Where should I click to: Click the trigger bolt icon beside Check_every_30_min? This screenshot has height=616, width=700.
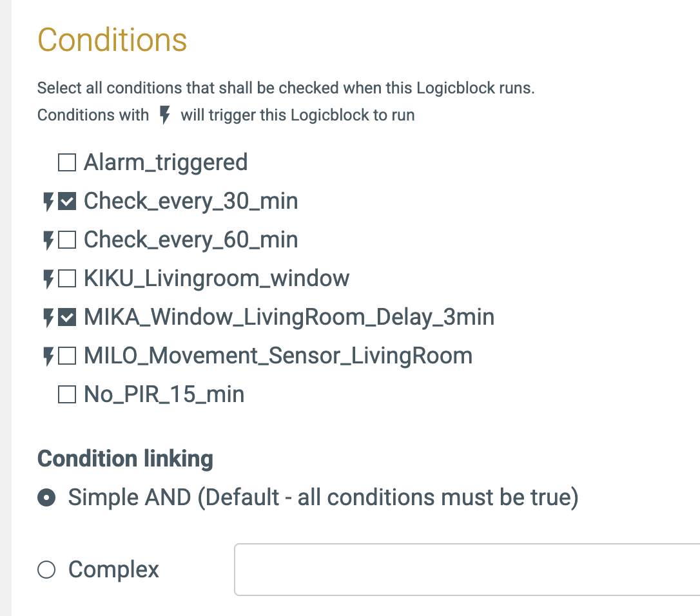(48, 201)
